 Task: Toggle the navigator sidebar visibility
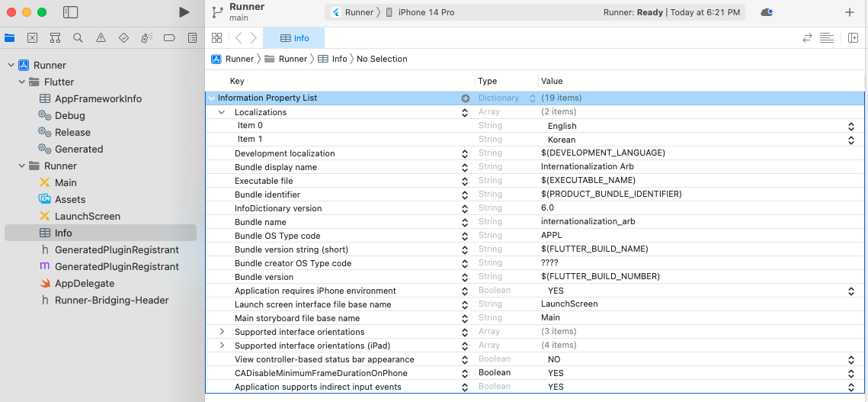71,12
